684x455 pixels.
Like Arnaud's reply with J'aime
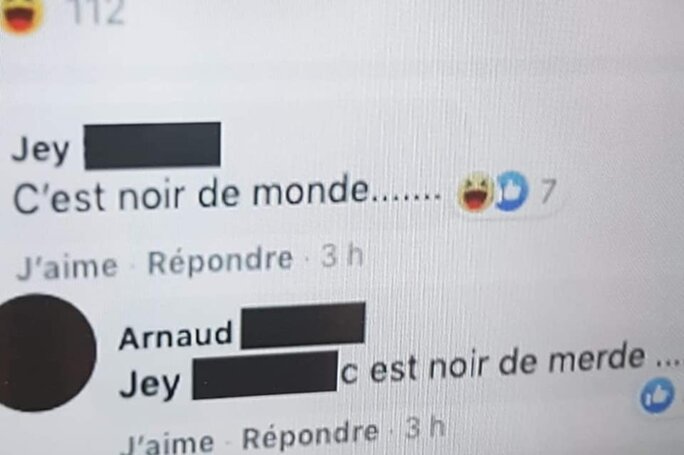(x=170, y=442)
